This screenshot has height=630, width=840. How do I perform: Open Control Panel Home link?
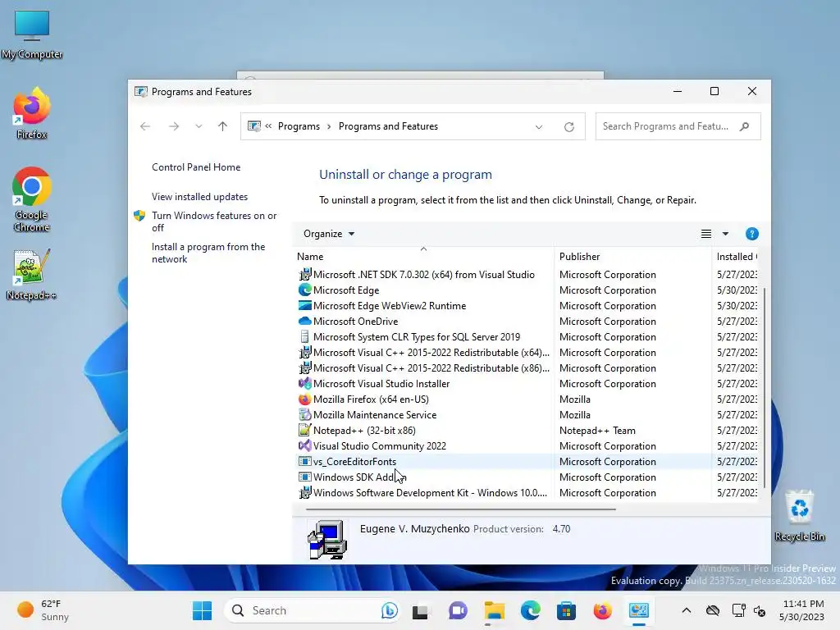coord(196,167)
